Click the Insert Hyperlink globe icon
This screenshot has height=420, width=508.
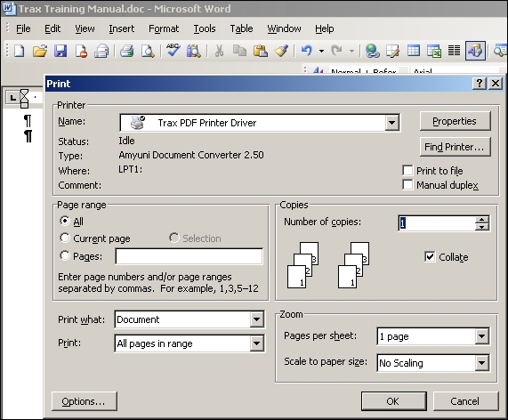(x=372, y=51)
